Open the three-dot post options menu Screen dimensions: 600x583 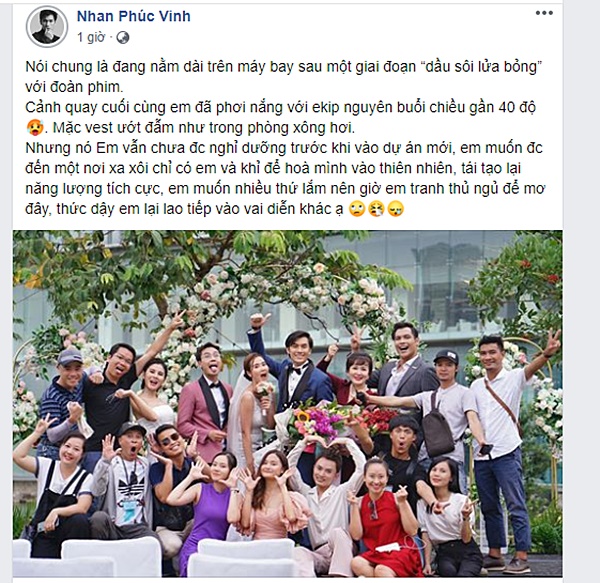tap(544, 13)
